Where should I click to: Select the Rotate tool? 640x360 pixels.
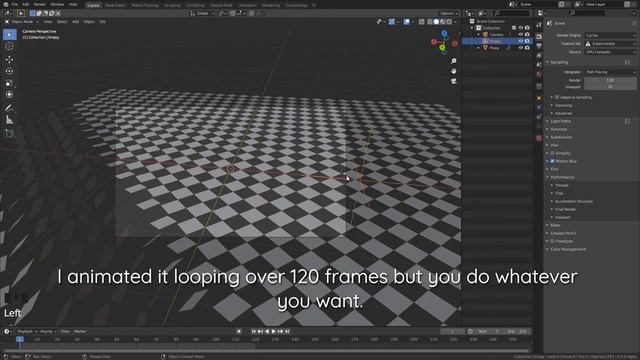(x=9, y=71)
